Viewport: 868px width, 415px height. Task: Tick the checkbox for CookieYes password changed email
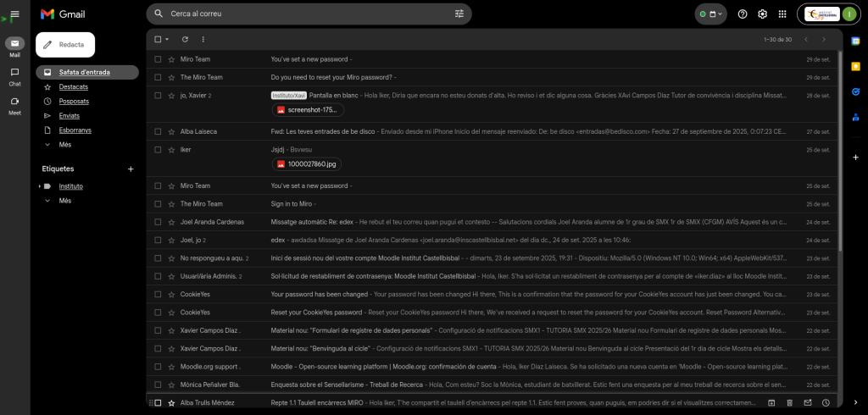[158, 294]
